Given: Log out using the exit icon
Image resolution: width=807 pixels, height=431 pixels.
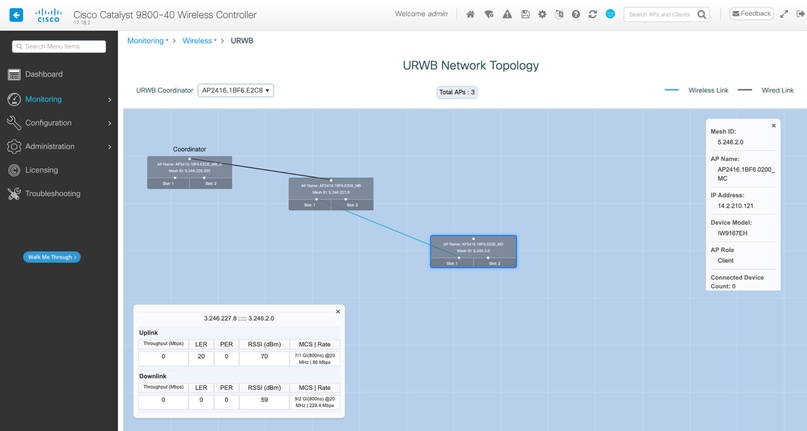Looking at the screenshot, I should [x=800, y=14].
